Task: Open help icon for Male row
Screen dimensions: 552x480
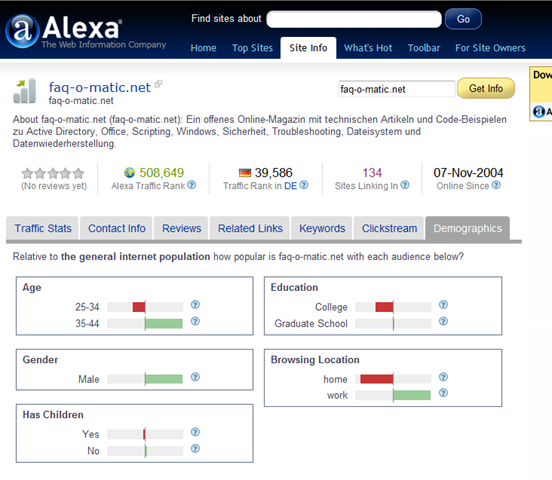Action: (x=195, y=377)
